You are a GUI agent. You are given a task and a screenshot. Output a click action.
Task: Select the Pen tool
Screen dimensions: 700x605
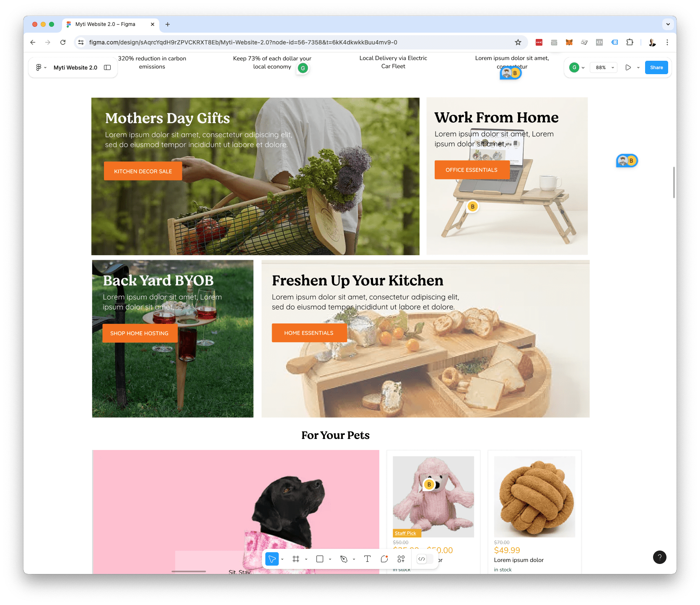pos(344,559)
